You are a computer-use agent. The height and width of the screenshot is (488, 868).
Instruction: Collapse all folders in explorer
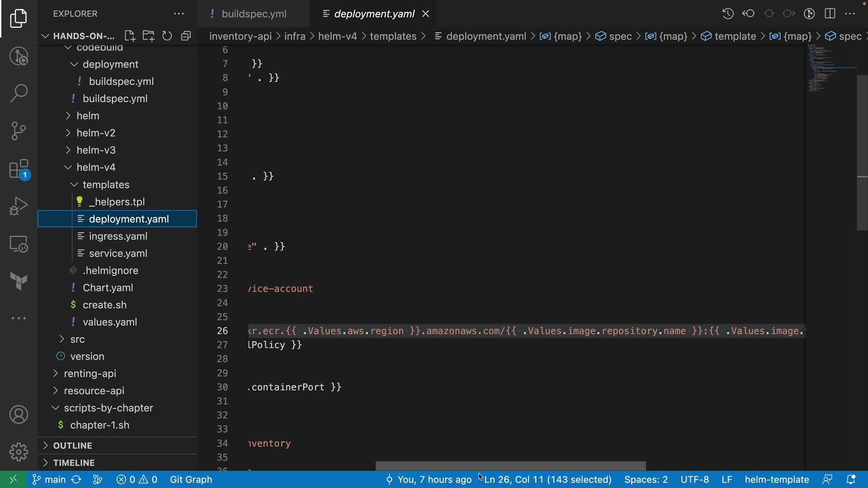click(x=186, y=36)
